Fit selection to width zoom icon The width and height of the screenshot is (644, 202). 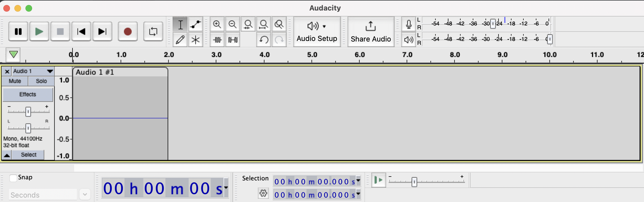click(248, 24)
